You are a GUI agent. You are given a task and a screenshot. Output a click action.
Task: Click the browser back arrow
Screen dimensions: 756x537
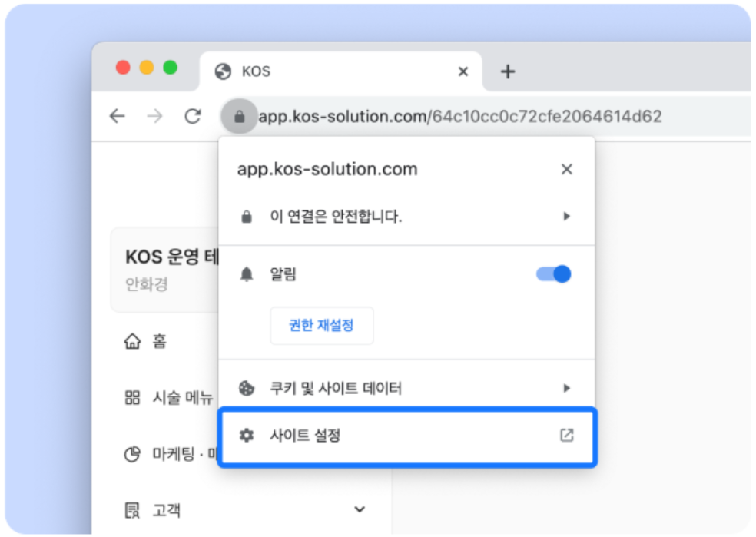(x=117, y=116)
